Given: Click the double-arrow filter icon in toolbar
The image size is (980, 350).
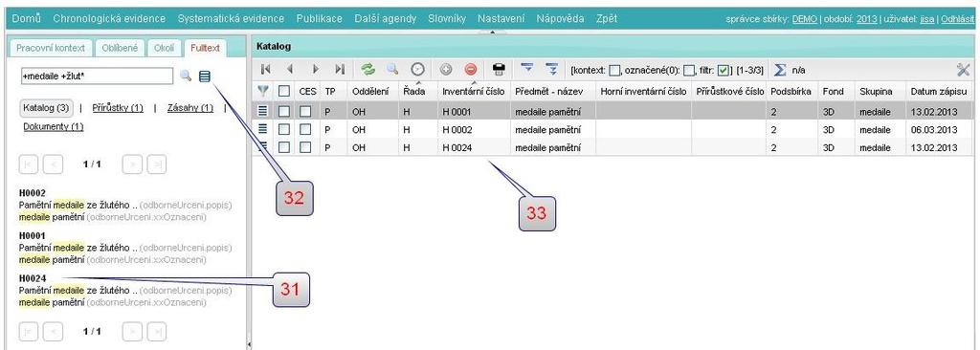Looking at the screenshot, I should pos(551,69).
